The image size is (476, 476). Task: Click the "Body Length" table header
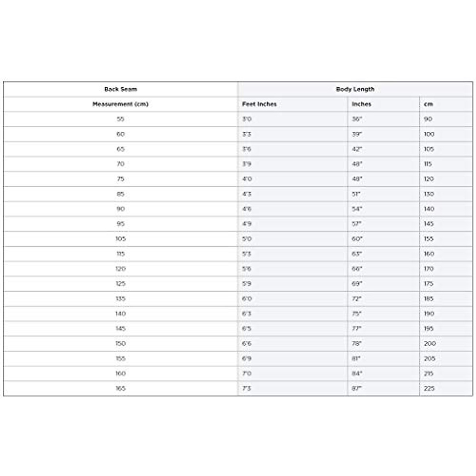(x=355, y=89)
